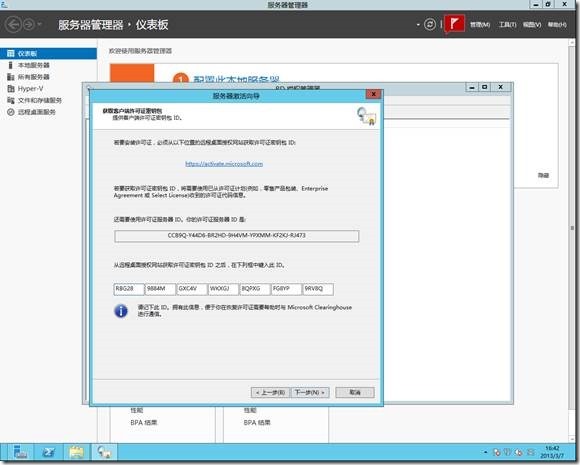Click the 本地服务器 server icon
580x465 pixels.
11,65
